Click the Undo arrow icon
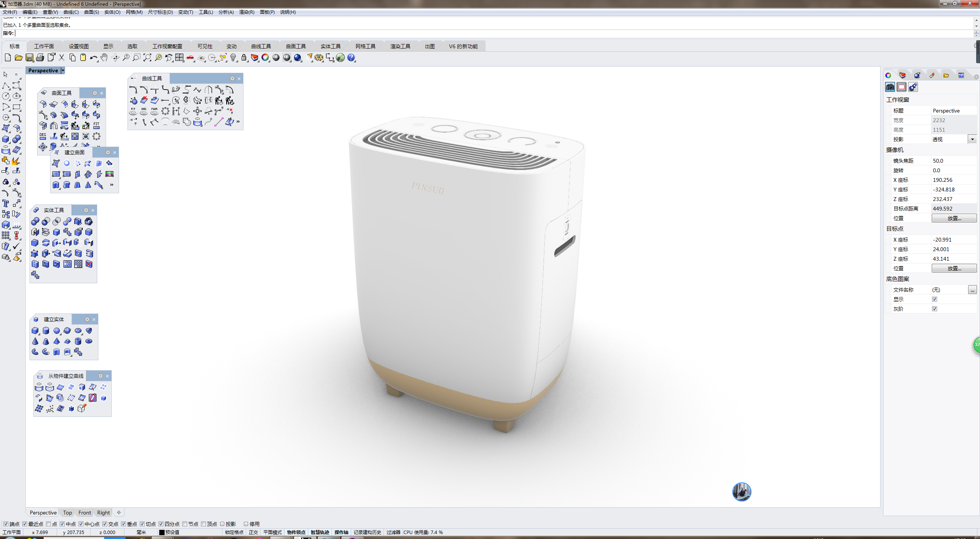Image resolution: width=980 pixels, height=539 pixels. 93,58
